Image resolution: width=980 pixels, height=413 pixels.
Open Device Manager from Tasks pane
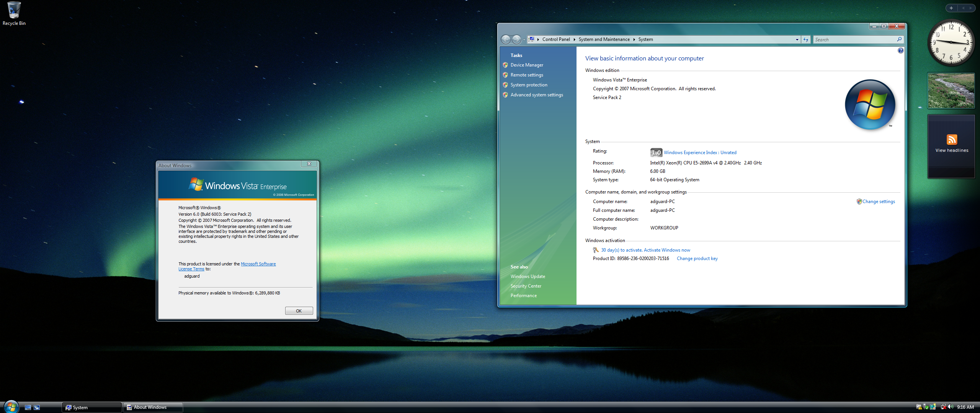(526, 65)
